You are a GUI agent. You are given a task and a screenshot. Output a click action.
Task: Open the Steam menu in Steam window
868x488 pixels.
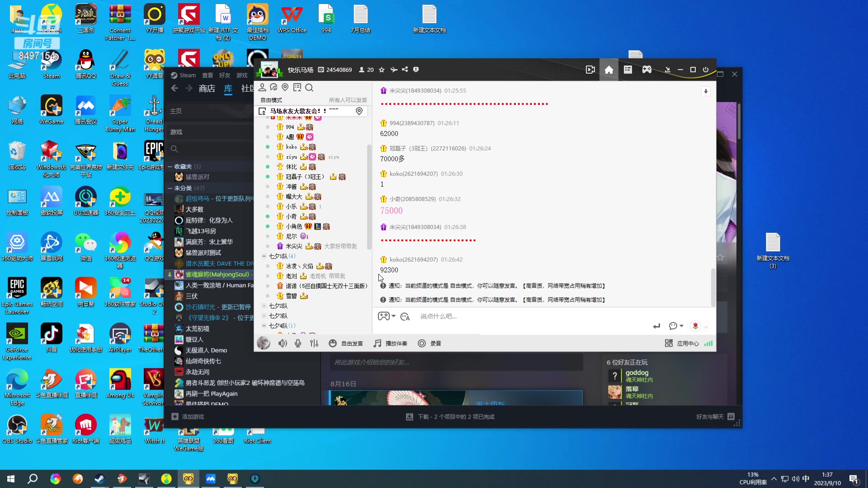coord(183,75)
